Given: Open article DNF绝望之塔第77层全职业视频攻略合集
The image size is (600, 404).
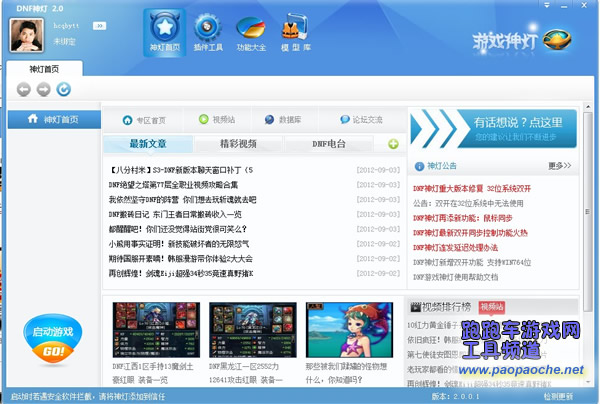Looking at the screenshot, I should pyautogui.click(x=173, y=185).
